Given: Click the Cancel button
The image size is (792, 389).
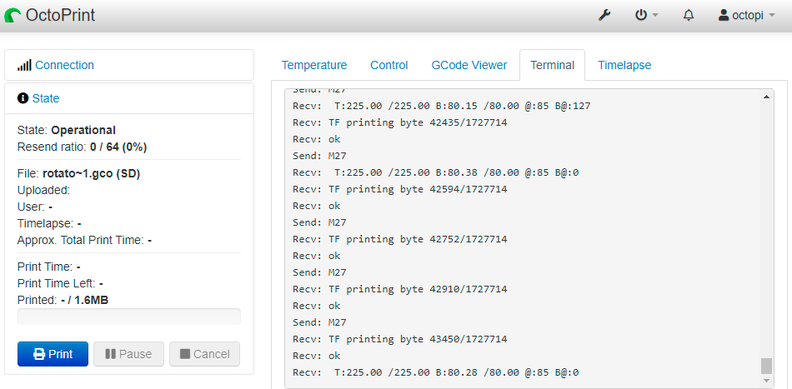Looking at the screenshot, I should pos(205,354).
